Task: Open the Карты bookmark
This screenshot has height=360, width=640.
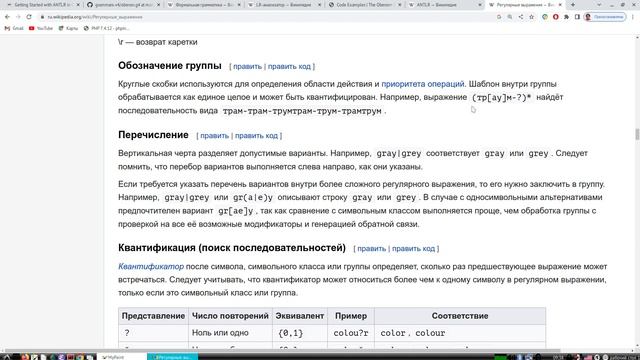Action: tap(68, 28)
